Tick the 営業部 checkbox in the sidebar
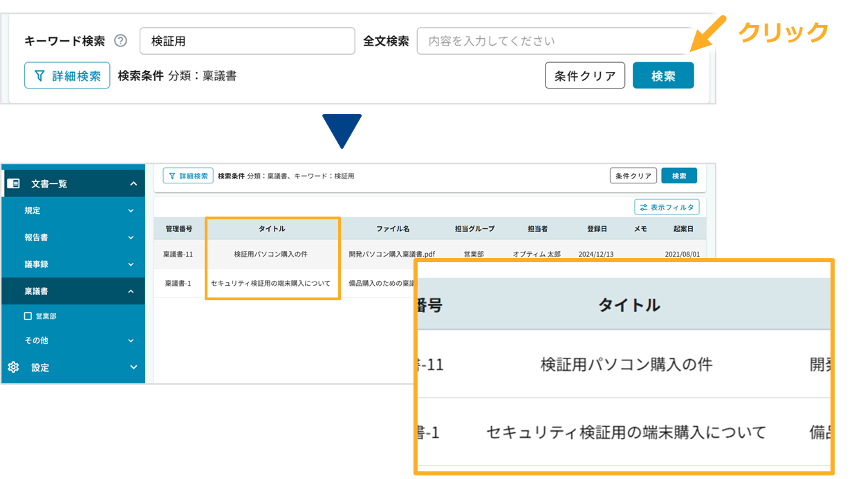The height and width of the screenshot is (479, 856). 28,315
